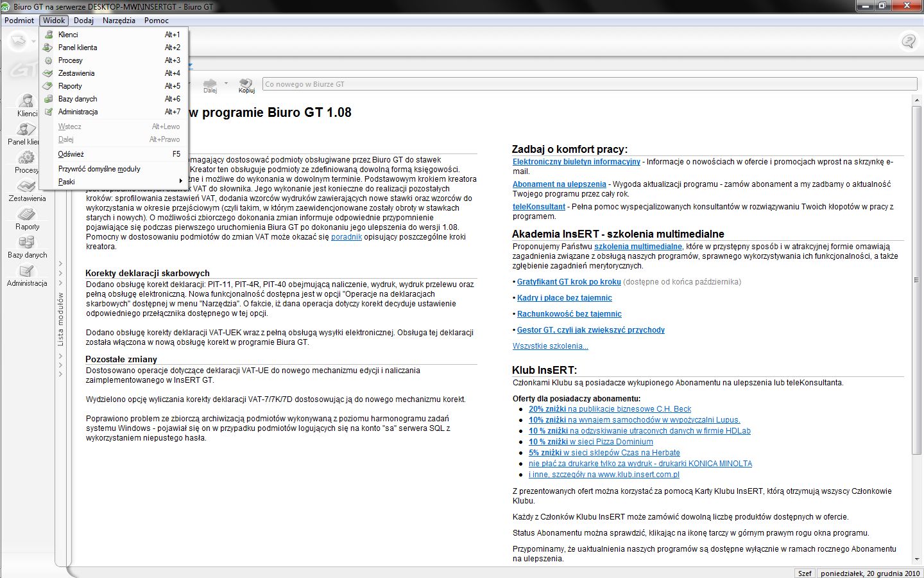Click the address field 'Co nowego w Biurze GT'
This screenshot has width=924, height=578.
[590, 84]
